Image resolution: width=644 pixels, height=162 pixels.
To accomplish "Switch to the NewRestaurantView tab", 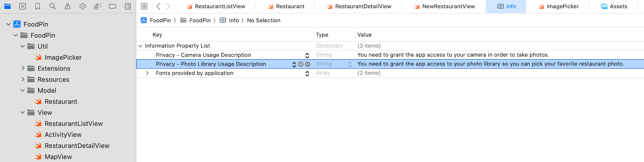I will [444, 6].
